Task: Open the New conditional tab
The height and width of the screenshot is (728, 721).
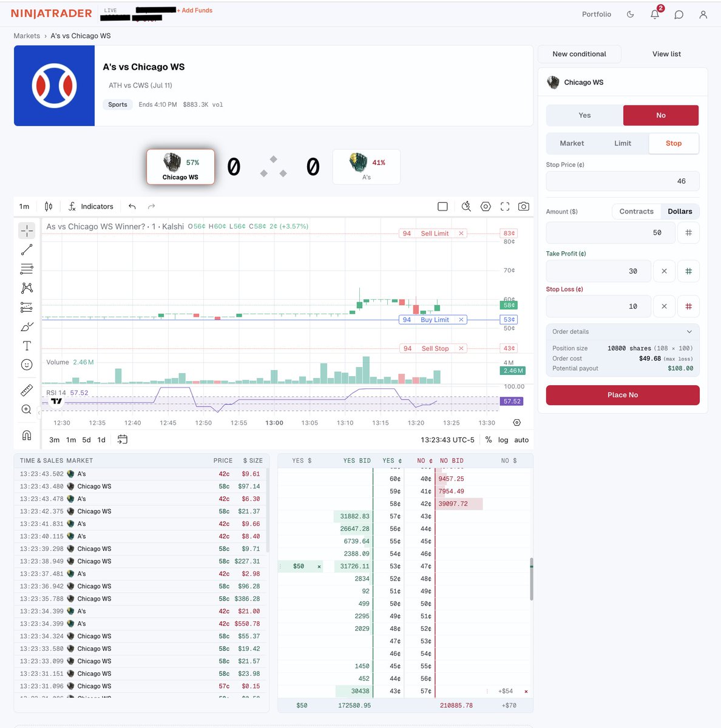Action: (x=579, y=54)
